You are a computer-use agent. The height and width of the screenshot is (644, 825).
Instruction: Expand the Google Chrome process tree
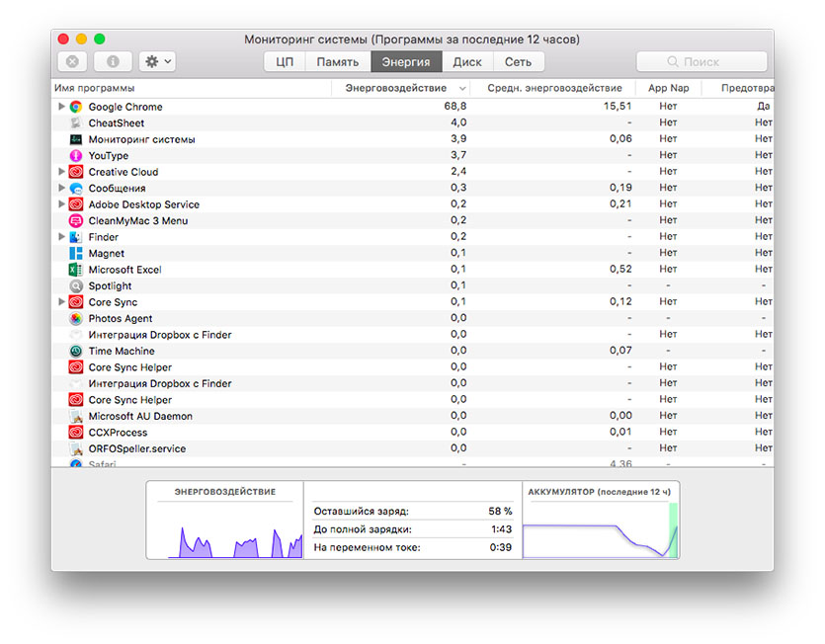pos(61,107)
